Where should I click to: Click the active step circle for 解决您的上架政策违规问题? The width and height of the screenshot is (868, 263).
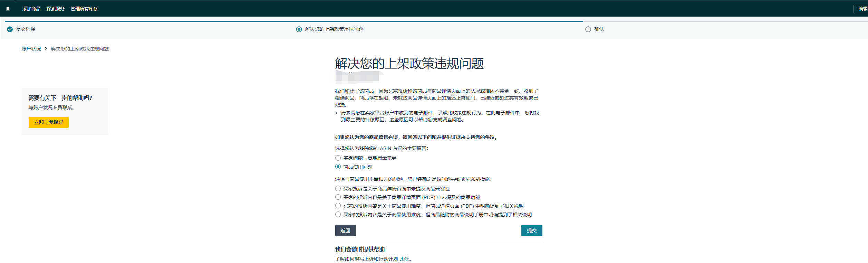(x=299, y=29)
